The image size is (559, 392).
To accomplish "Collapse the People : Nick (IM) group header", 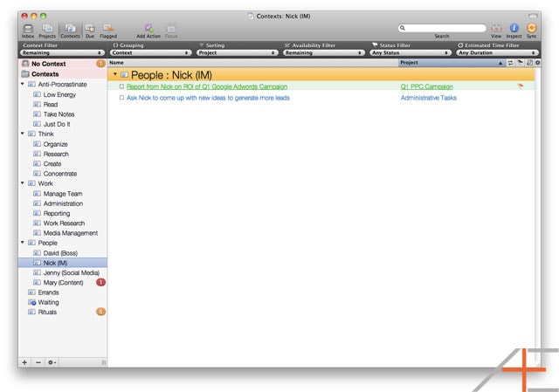I will tap(115, 74).
